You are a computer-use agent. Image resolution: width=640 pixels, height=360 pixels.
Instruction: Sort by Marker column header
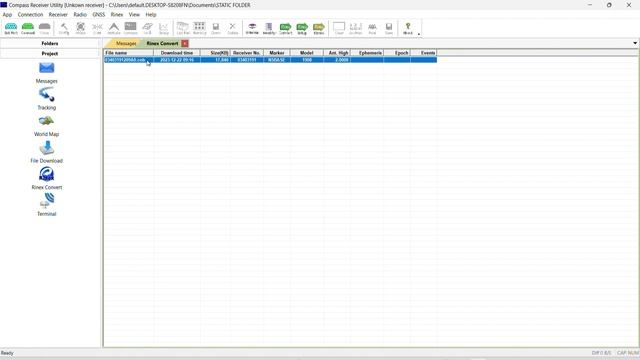point(277,53)
